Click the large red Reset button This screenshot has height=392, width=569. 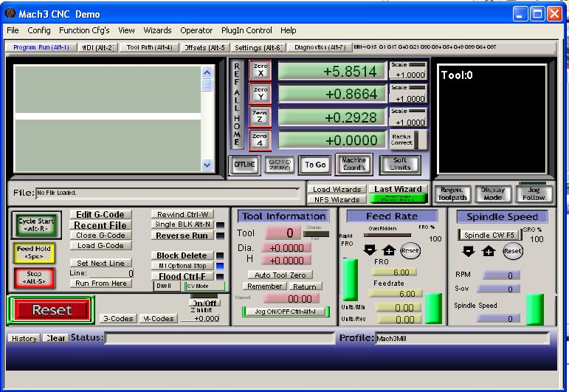pos(51,310)
